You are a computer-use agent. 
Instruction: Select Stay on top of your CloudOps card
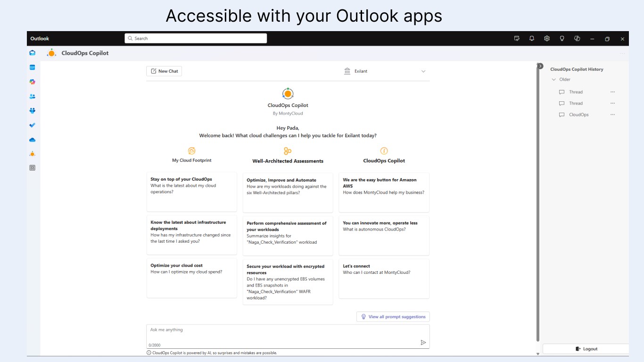click(192, 192)
